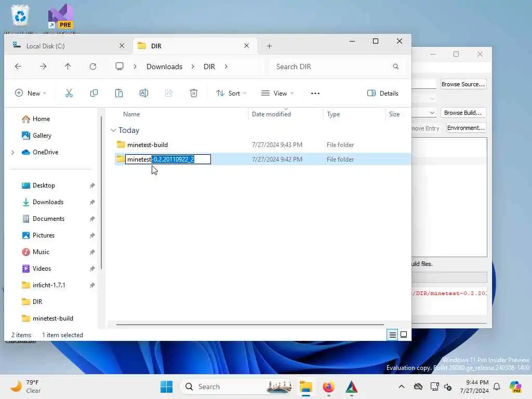
Task: Copy the selected item
Action: [x=94, y=93]
